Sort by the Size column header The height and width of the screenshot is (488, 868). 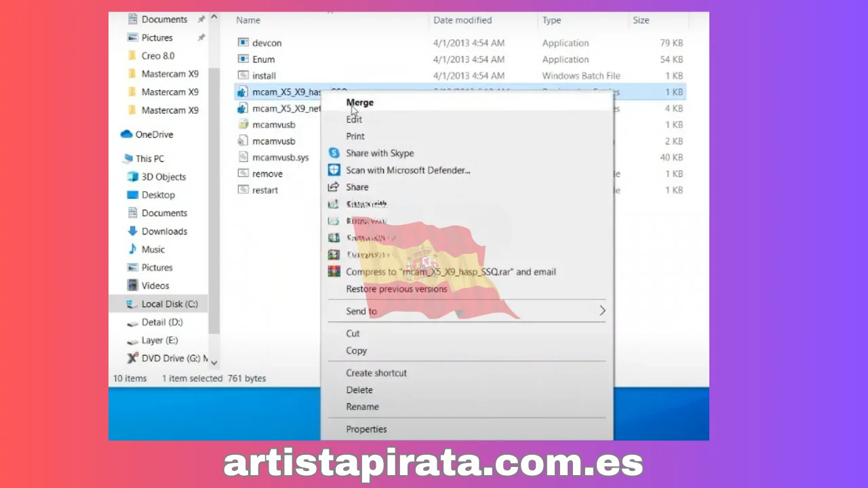(641, 20)
